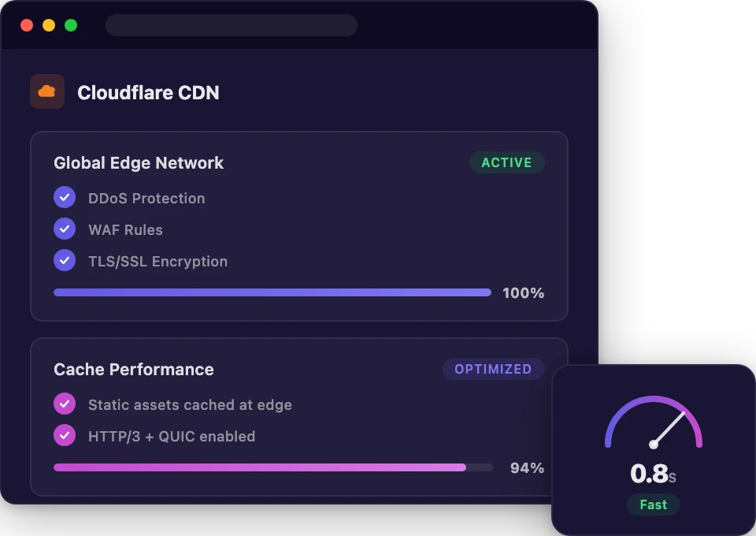Select the HTTP/3 + QUIC check icon
This screenshot has width=756, height=536.
(65, 435)
